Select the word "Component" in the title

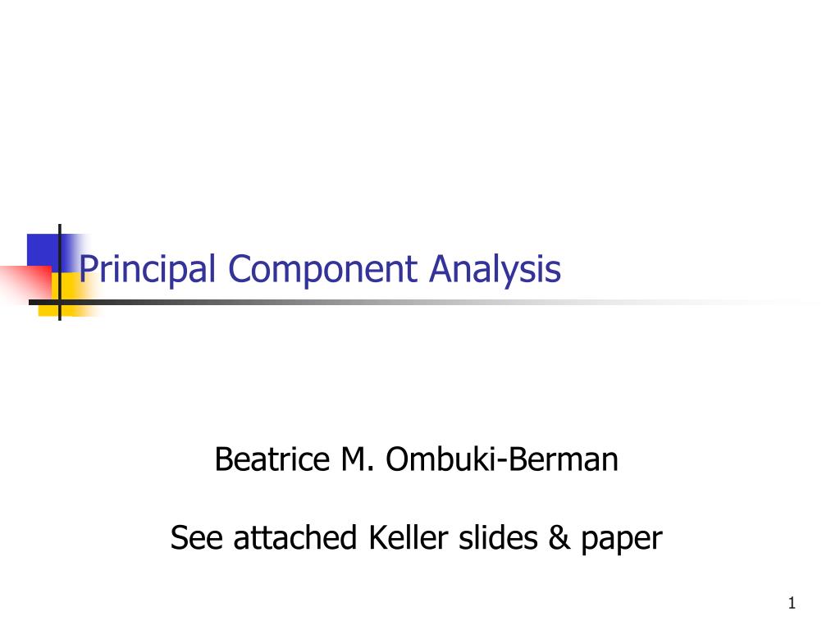[322, 269]
